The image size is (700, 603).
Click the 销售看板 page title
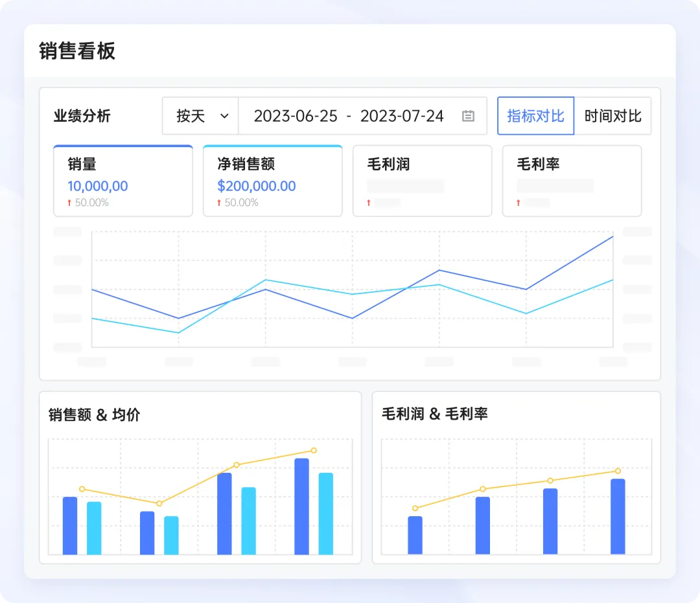point(77,51)
